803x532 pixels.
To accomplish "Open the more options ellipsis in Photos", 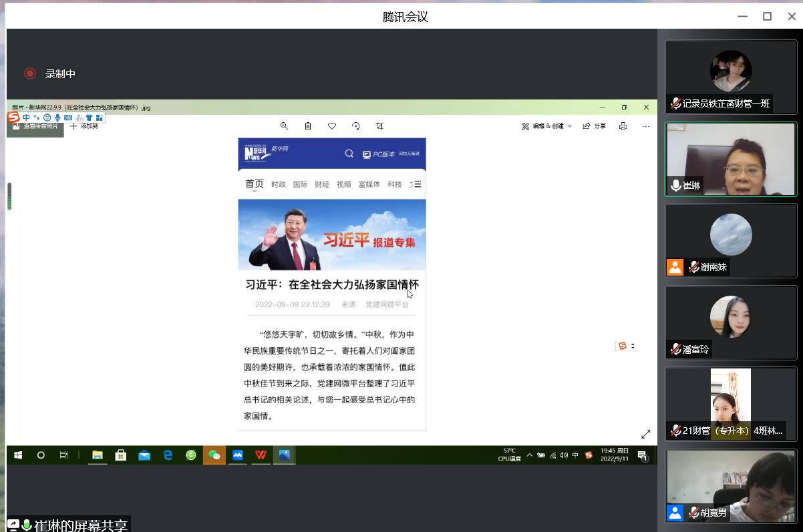I will [646, 126].
